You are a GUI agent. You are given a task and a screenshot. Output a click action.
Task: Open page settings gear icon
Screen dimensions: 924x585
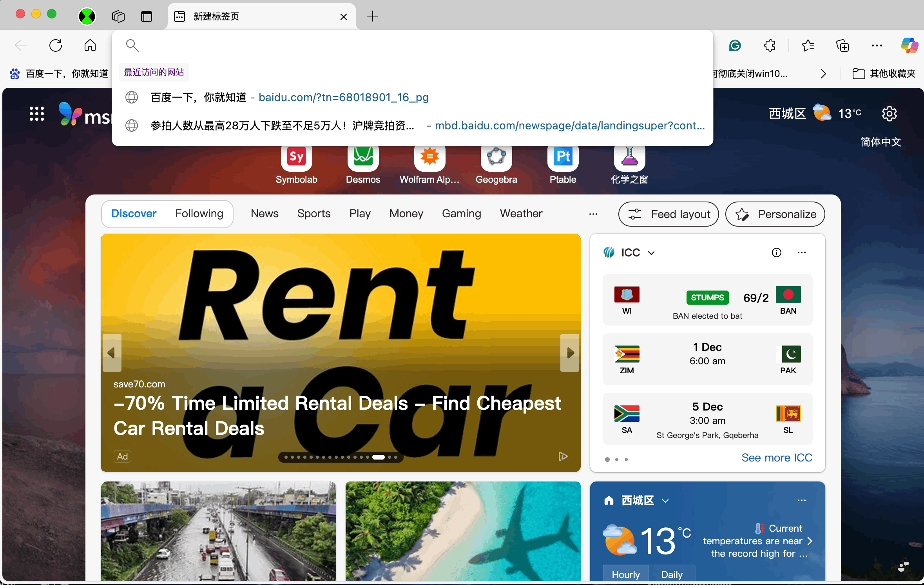coord(889,114)
